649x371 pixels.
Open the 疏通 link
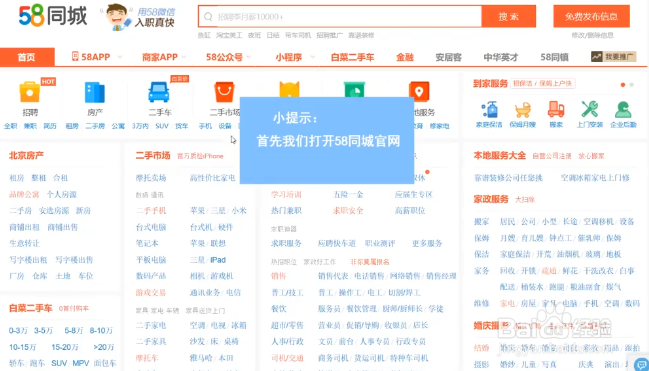pos(549,271)
